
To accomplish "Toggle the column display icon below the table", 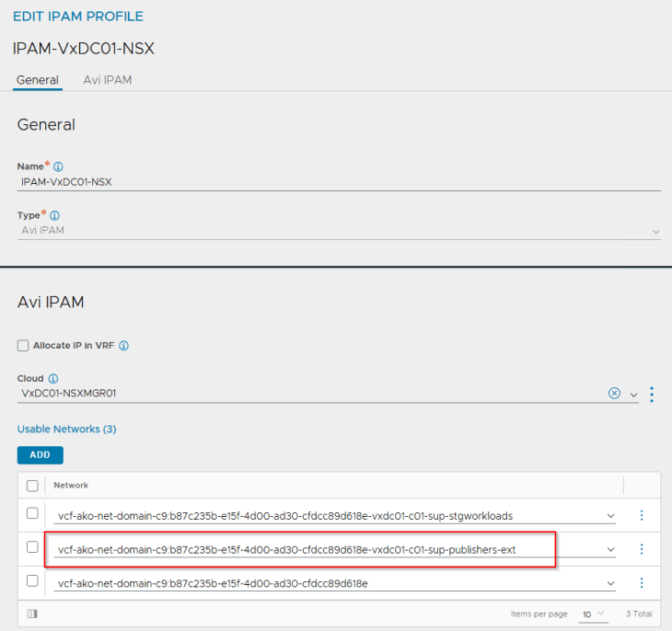I will 32,614.
